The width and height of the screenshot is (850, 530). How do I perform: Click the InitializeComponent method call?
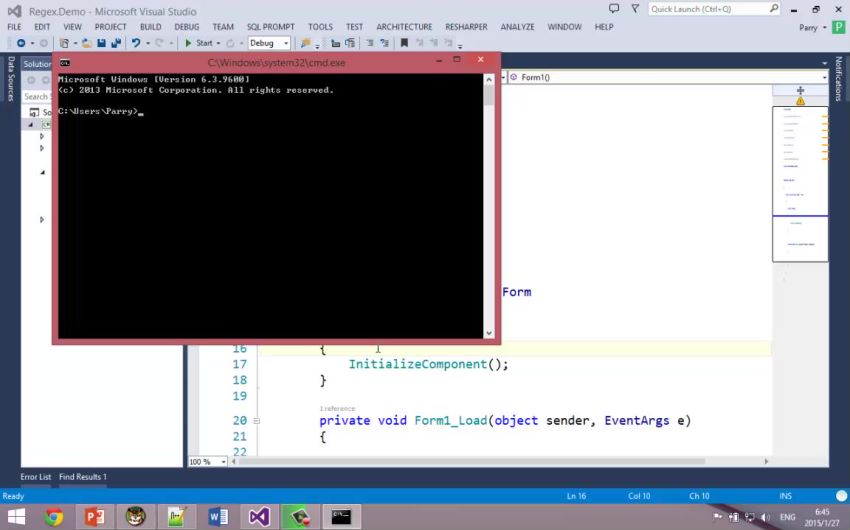click(x=417, y=364)
